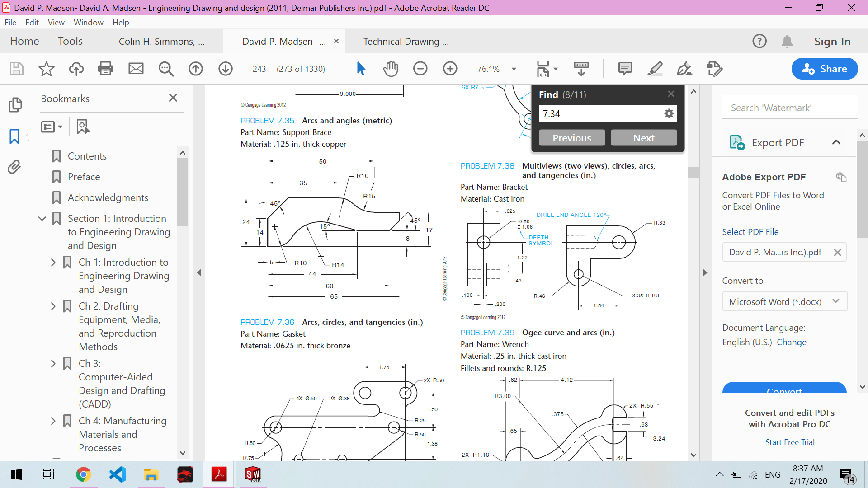The height and width of the screenshot is (488, 868).
Task: Click the Next find result button
Action: pos(643,138)
